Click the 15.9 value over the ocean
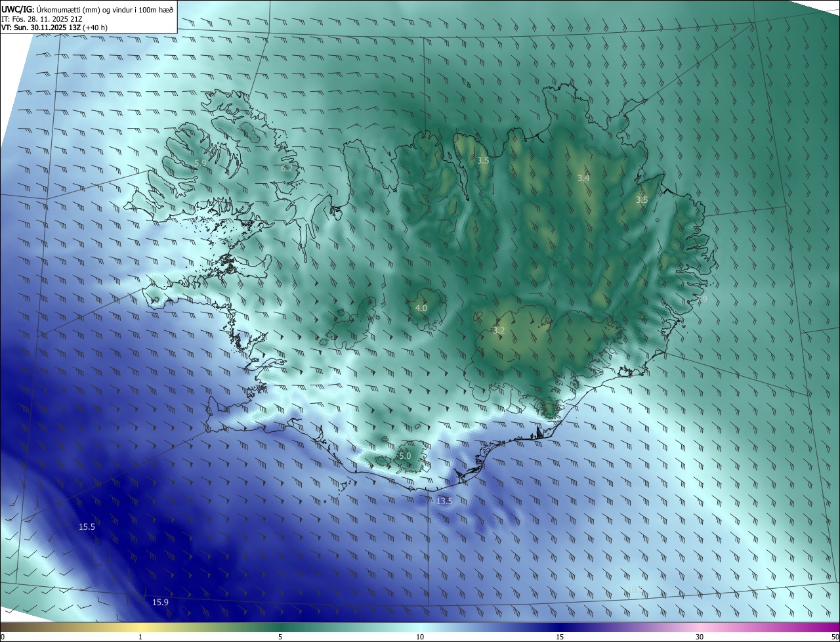Screen dimensions: 840x642 160,602
